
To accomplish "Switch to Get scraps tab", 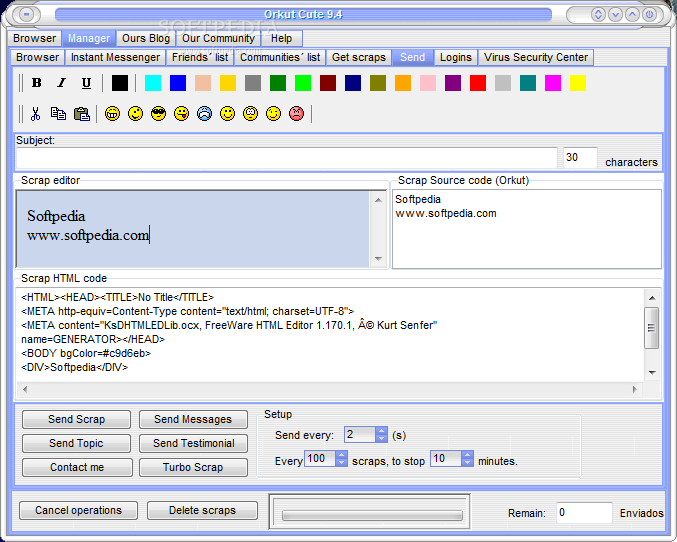I will pyautogui.click(x=359, y=57).
